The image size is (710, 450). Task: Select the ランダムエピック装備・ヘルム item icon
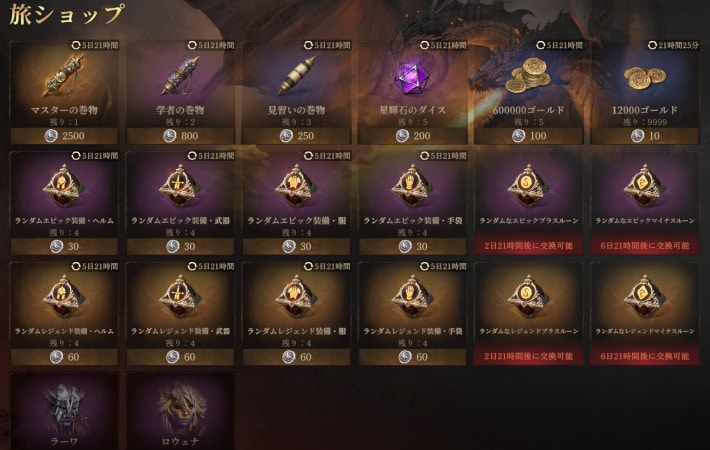64,186
